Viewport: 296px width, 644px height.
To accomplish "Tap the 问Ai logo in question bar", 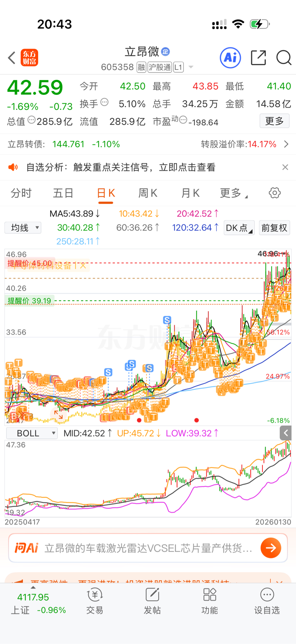I will point(27,548).
